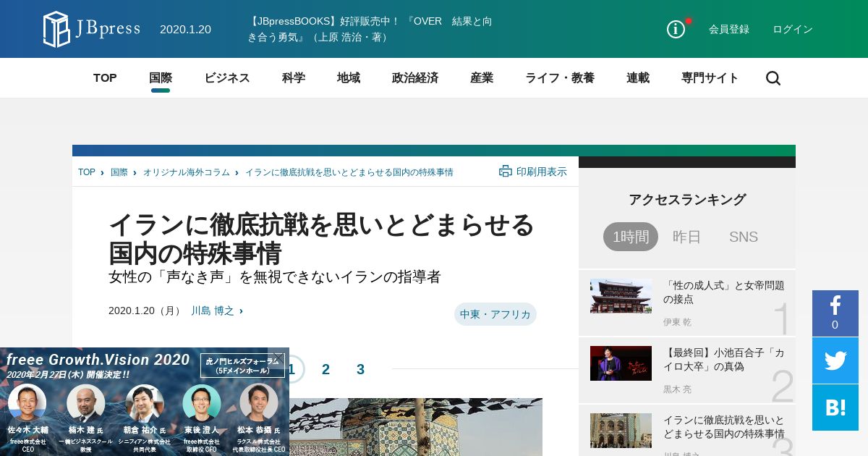The width and height of the screenshot is (868, 456).
Task: Open the オリジナル海外コラム breadcrumb
Action: 186,172
